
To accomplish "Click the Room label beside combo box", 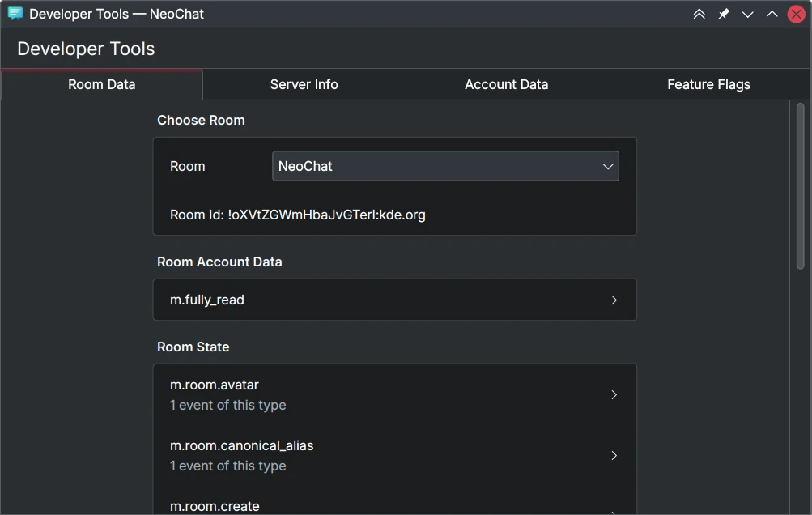I will pos(188,166).
